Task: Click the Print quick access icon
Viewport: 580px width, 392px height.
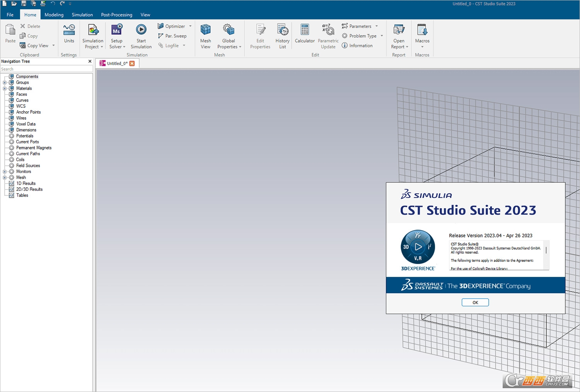Action: coord(43,3)
